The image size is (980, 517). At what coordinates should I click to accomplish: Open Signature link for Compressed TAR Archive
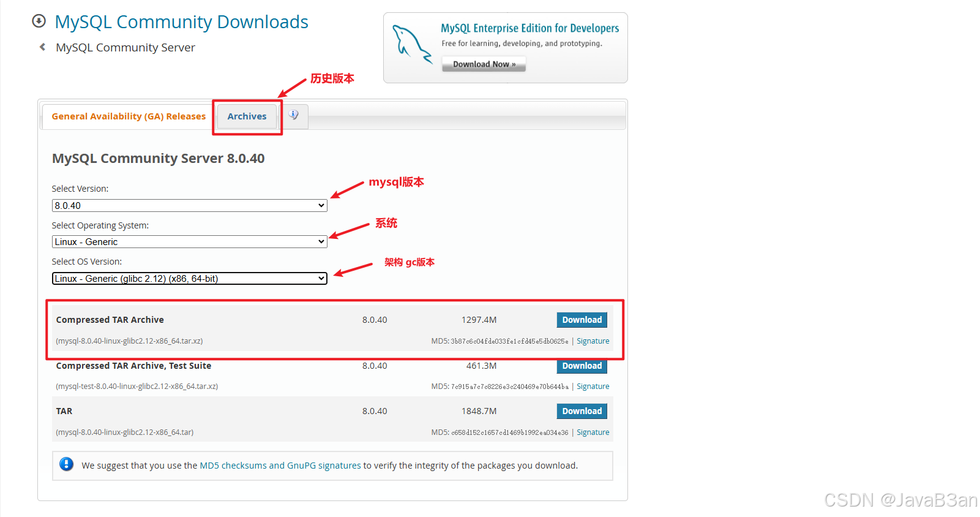593,341
